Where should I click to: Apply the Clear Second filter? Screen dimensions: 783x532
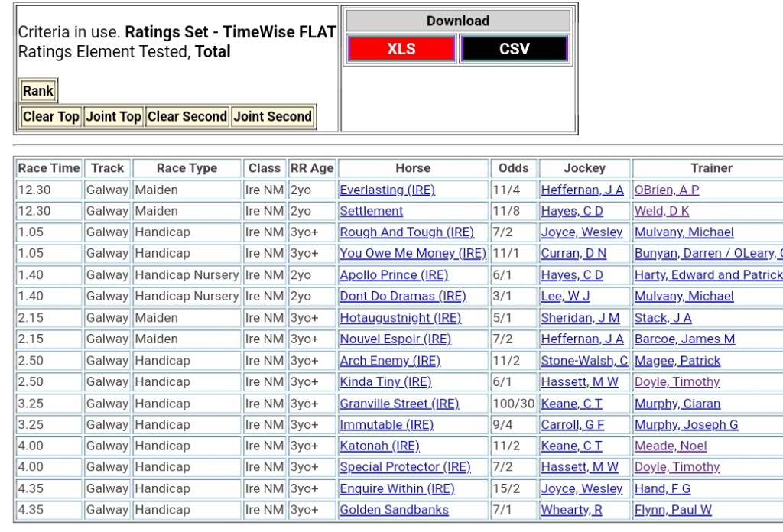pos(187,117)
